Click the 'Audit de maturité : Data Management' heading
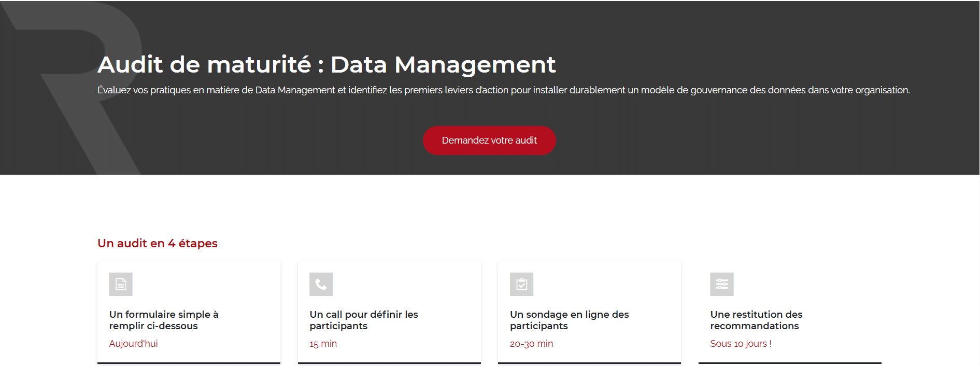The height and width of the screenshot is (366, 980). click(x=326, y=65)
